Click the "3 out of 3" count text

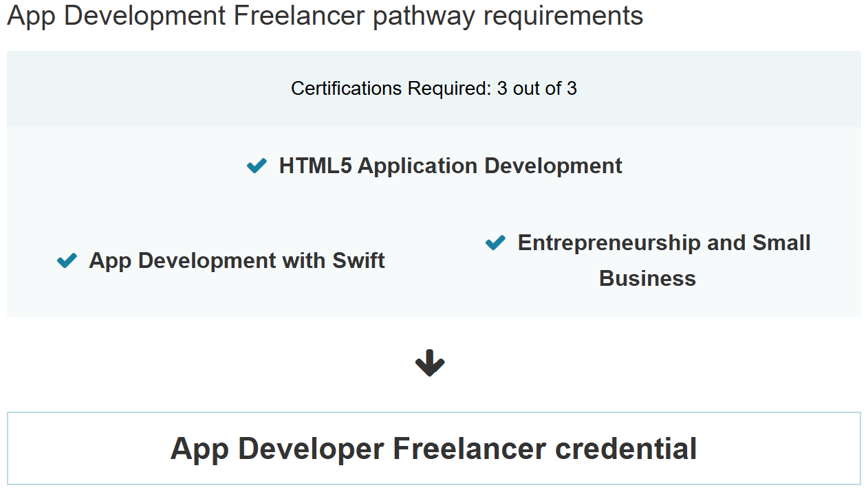click(536, 89)
